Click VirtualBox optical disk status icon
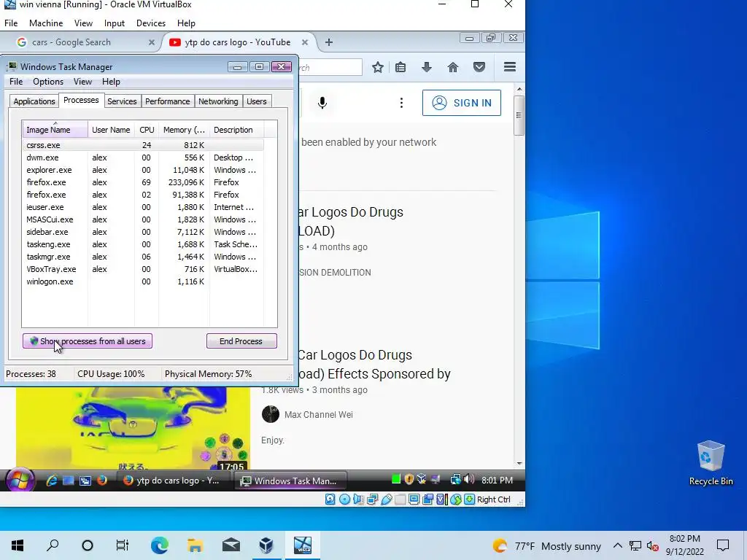This screenshot has height=560, width=747. pos(344,499)
